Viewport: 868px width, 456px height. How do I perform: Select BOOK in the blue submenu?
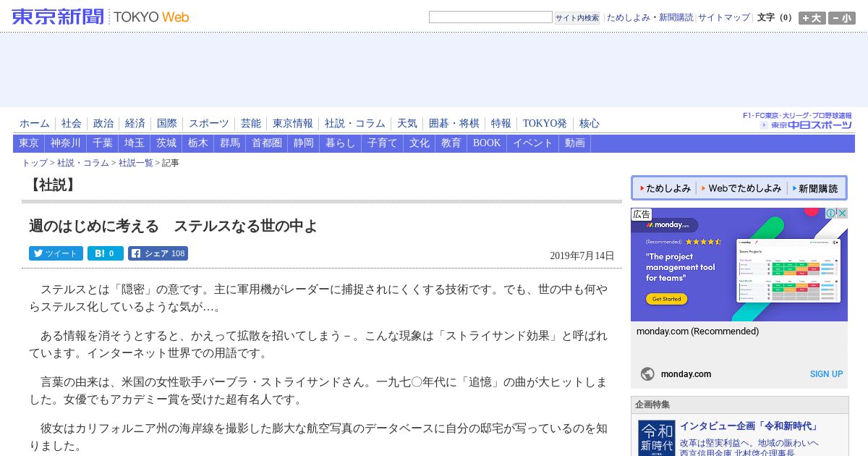487,143
